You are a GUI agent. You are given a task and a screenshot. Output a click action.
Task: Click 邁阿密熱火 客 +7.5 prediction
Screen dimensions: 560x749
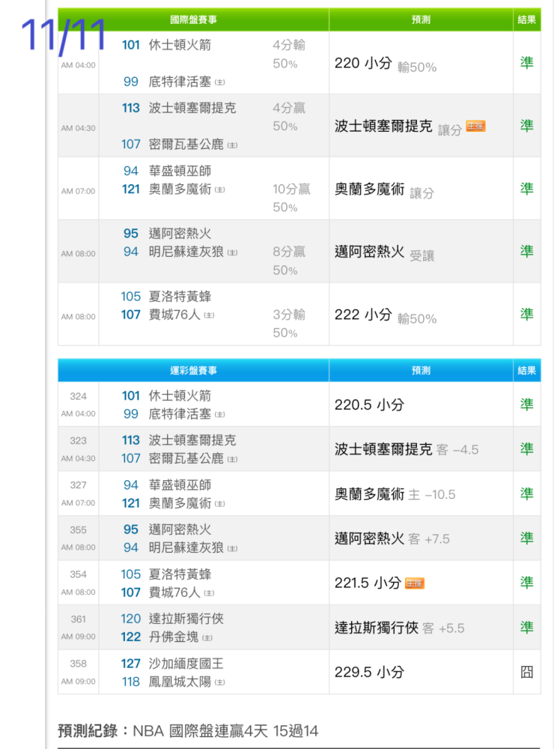(x=392, y=539)
